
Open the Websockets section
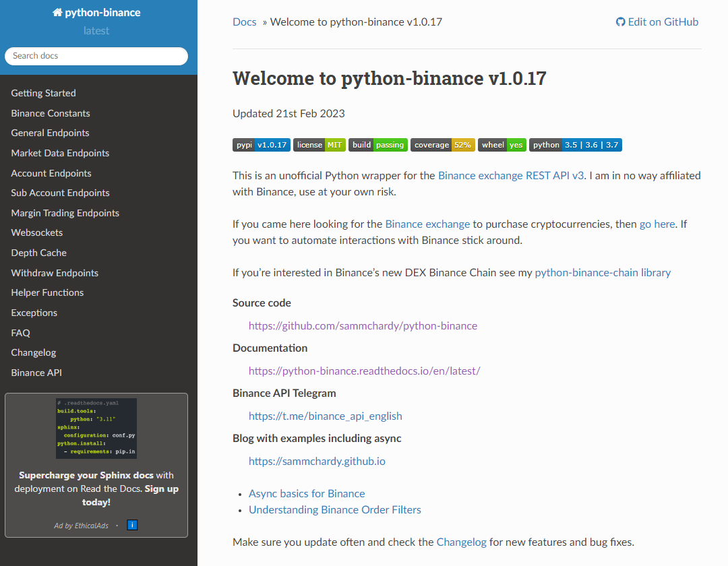click(36, 232)
